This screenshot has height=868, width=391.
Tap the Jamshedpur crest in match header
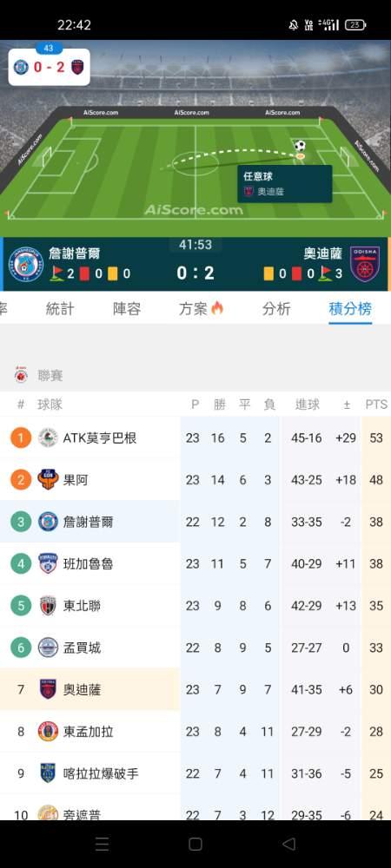point(25,264)
